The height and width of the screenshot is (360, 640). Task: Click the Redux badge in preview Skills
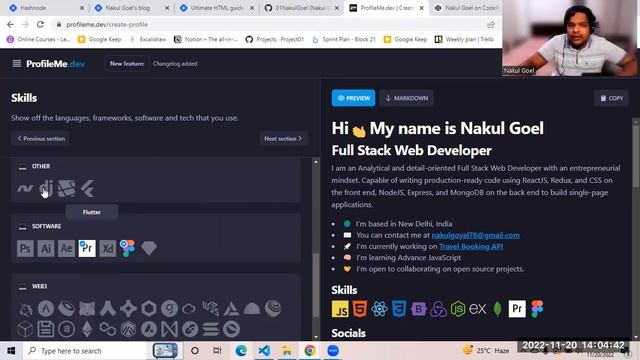point(438,309)
